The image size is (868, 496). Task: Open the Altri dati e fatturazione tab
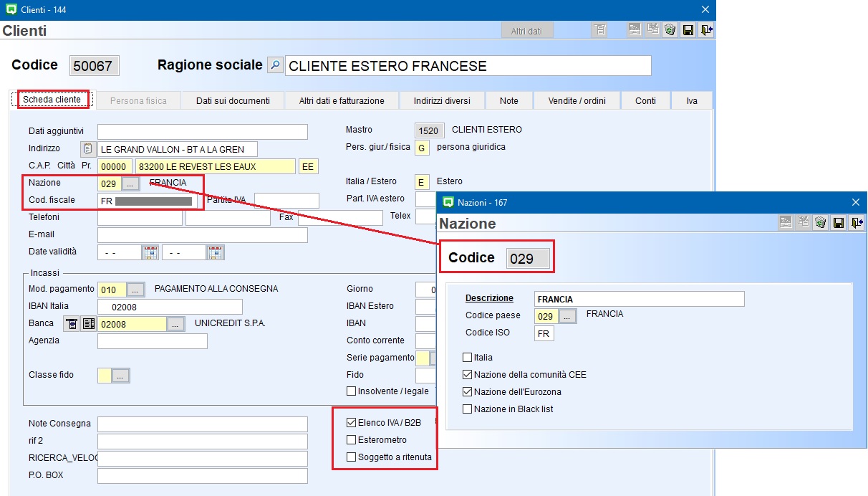pyautogui.click(x=342, y=101)
